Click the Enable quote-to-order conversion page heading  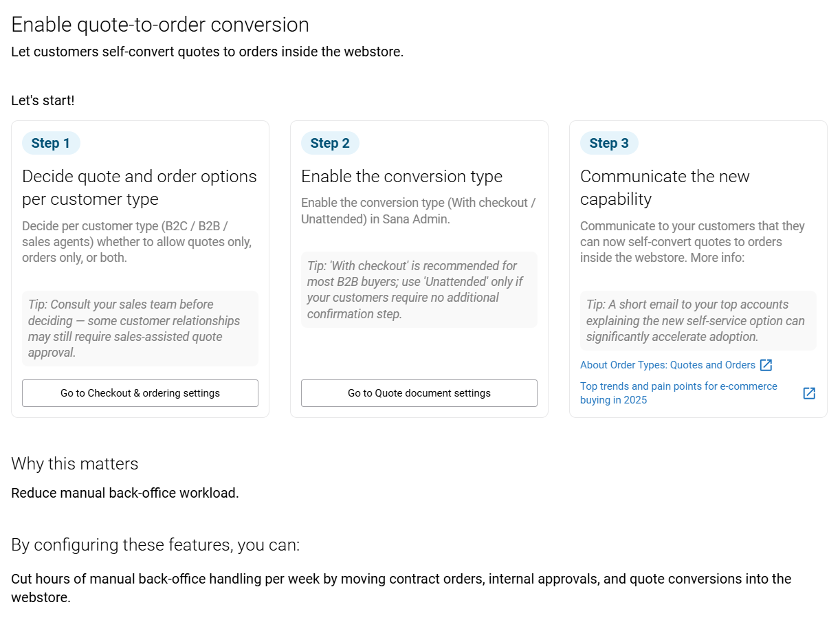tap(160, 25)
